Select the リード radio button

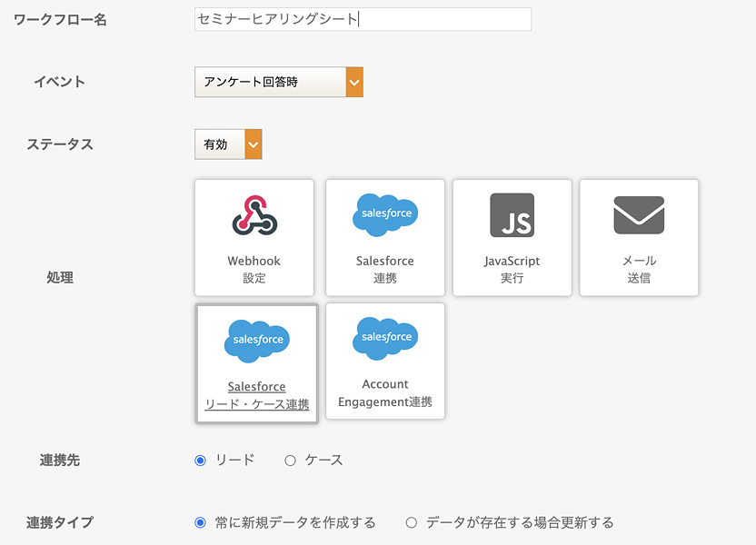200,461
